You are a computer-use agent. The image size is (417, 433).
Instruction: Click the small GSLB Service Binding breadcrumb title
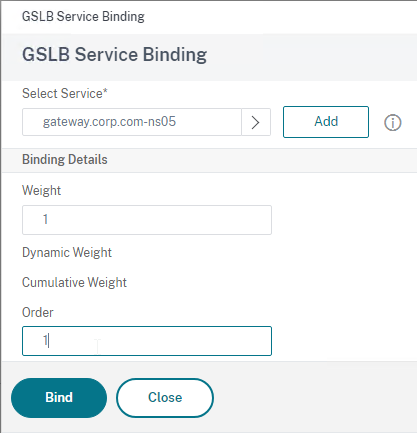(83, 16)
